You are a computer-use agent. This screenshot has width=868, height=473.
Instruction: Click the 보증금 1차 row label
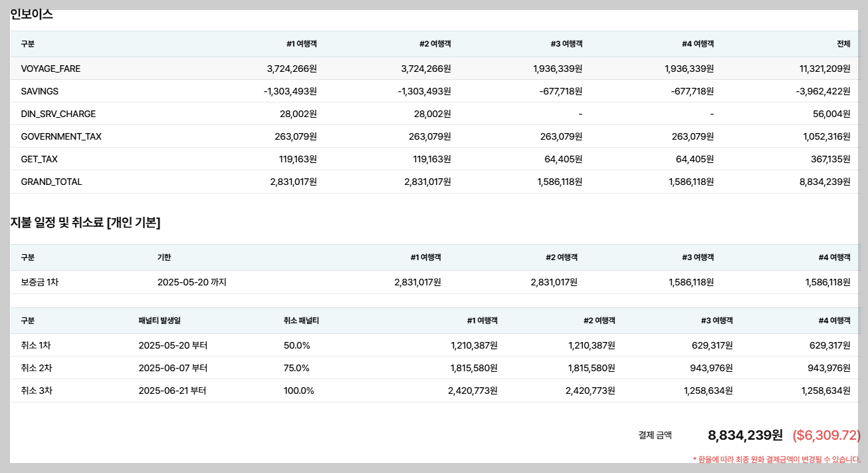[40, 282]
